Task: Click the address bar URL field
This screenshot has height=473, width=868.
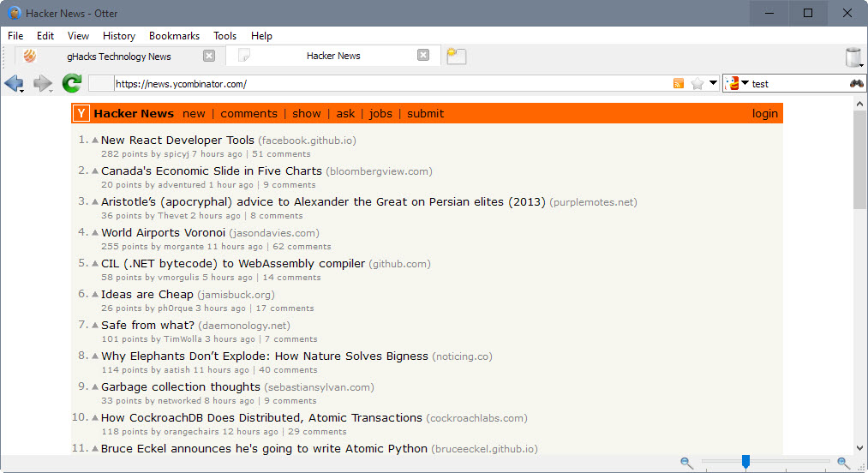Action: coord(391,84)
